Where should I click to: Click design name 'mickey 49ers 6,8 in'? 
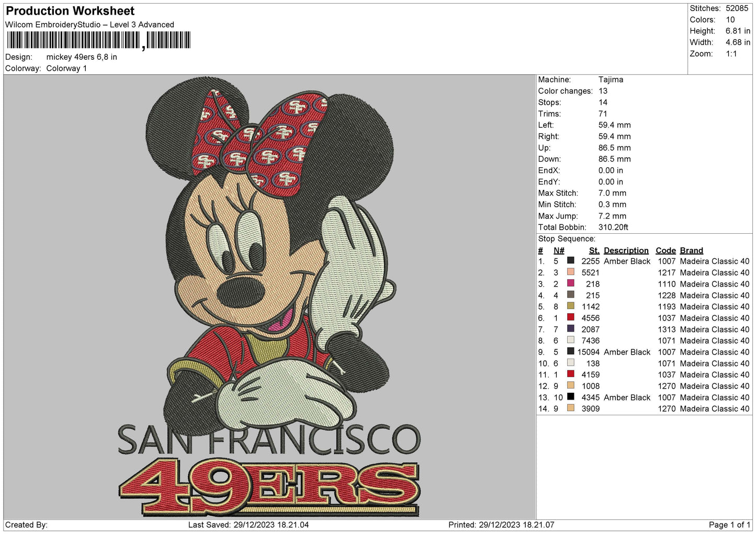(82, 57)
